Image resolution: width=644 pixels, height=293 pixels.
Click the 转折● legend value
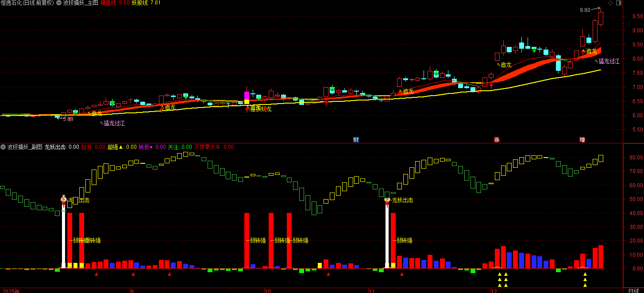[x=152, y=147]
